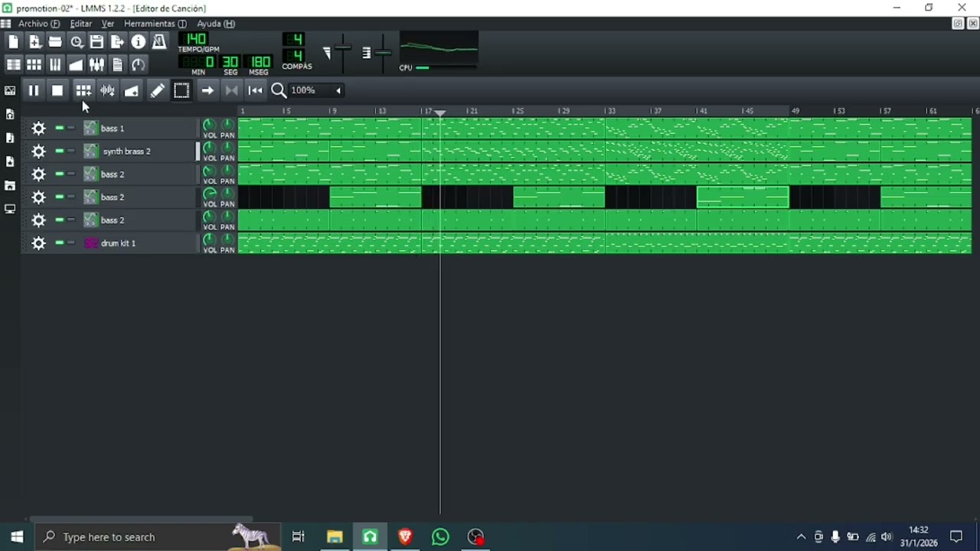Add a sample track with the waveform icon

coord(108,90)
